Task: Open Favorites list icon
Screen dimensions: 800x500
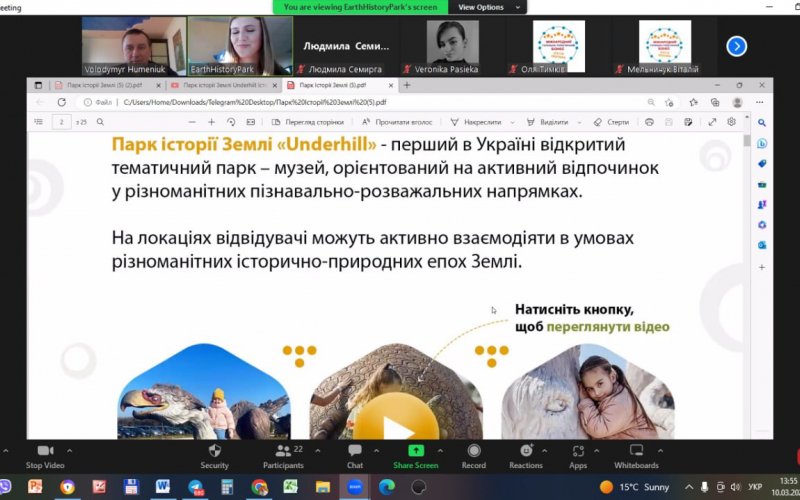Action: (693, 103)
